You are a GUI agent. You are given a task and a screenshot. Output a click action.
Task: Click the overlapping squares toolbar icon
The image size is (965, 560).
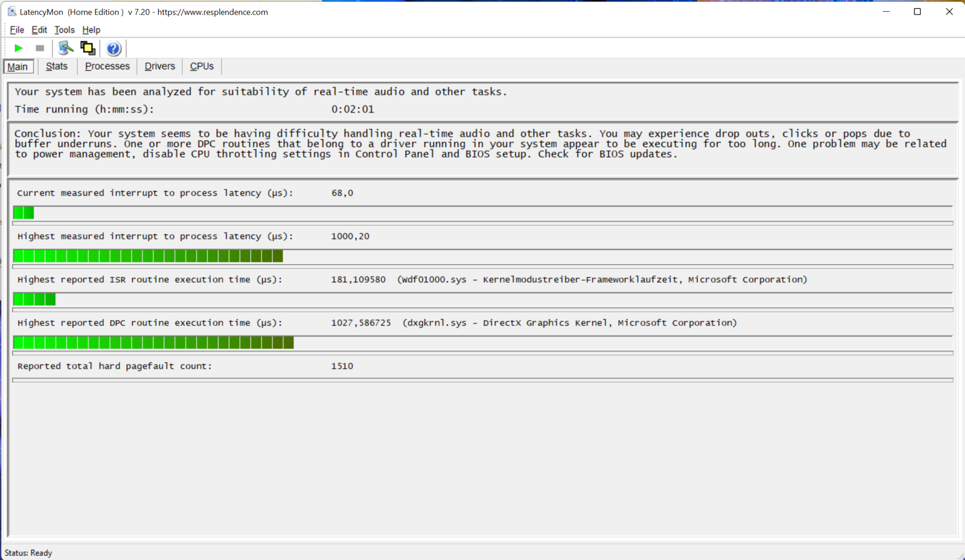[x=87, y=48]
